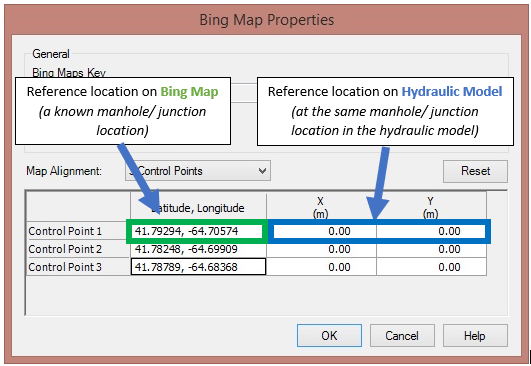531x366 pixels.
Task: Select Control Point 1 latitude, longitude cell
Action: coord(197,231)
